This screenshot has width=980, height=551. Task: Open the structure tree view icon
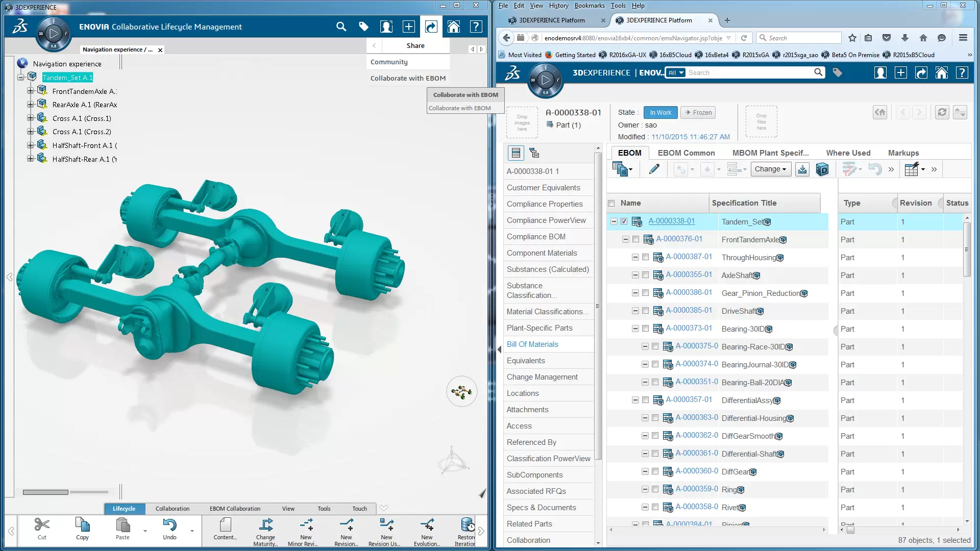[x=534, y=153]
